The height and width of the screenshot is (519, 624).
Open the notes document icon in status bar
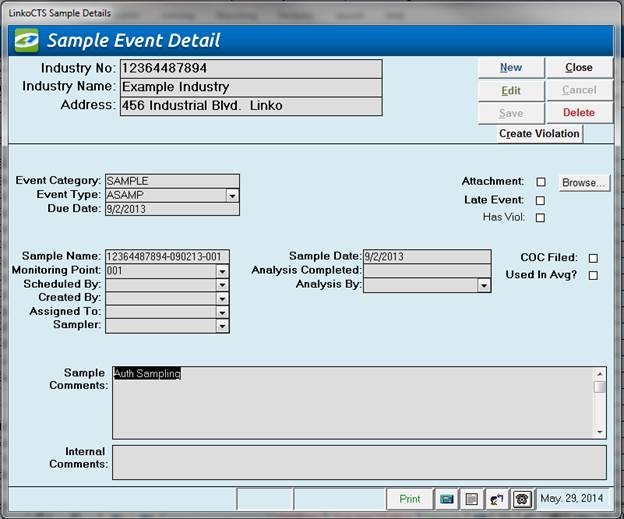(471, 498)
